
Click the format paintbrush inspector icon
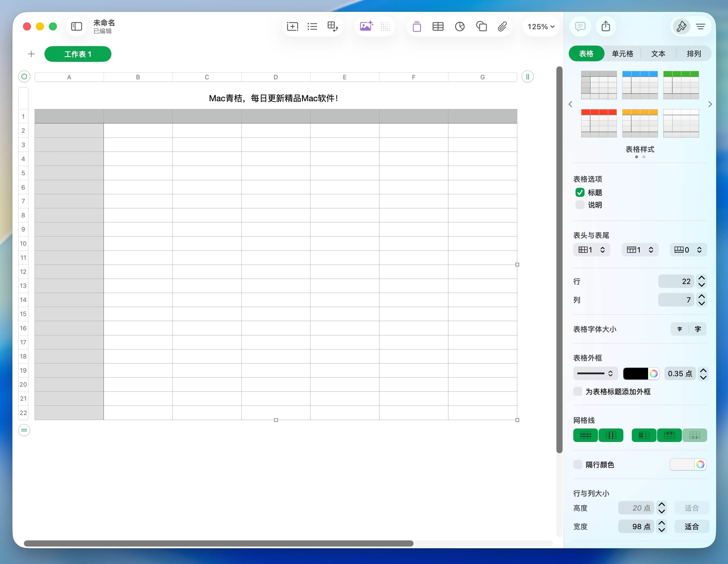[x=681, y=26]
